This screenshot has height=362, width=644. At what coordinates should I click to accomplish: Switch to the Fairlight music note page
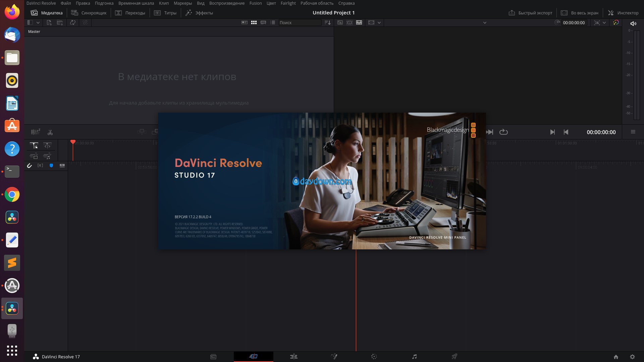[415, 357]
